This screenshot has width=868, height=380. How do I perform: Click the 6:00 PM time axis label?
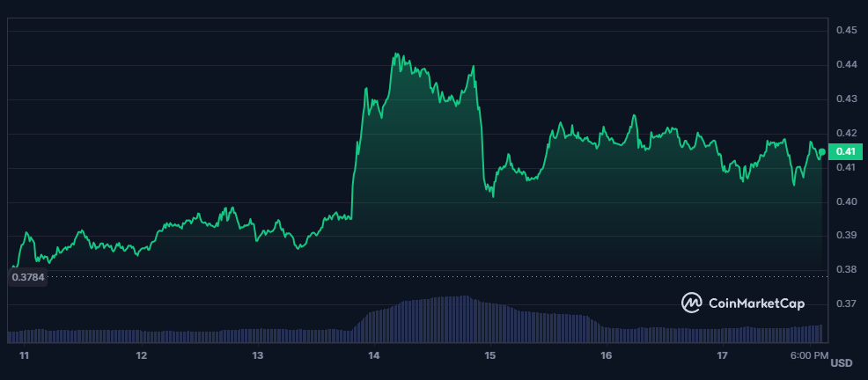(808, 356)
